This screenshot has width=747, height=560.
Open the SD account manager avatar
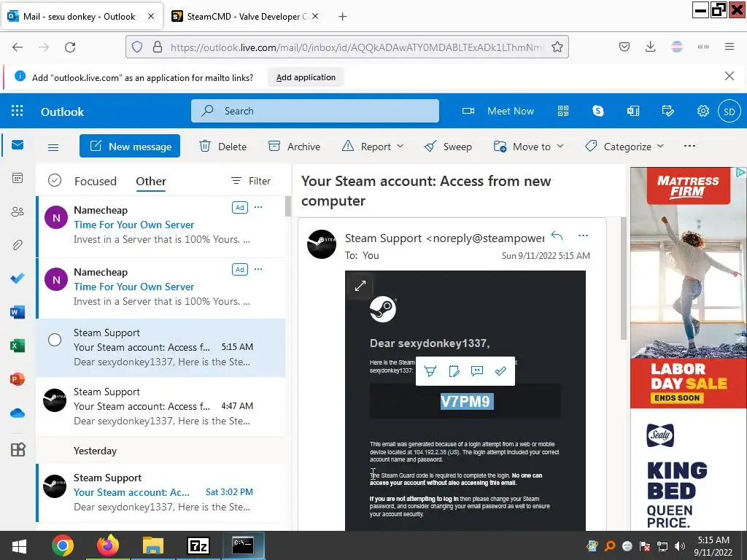click(x=729, y=112)
